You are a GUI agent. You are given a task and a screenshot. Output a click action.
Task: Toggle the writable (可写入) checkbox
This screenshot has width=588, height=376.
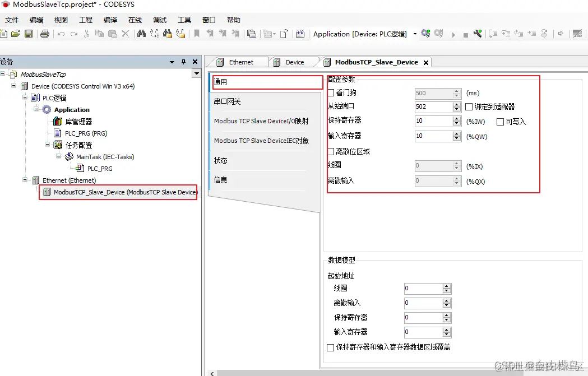click(500, 122)
